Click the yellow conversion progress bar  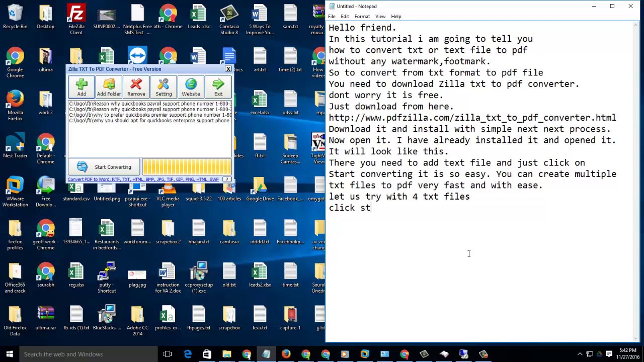click(x=187, y=167)
